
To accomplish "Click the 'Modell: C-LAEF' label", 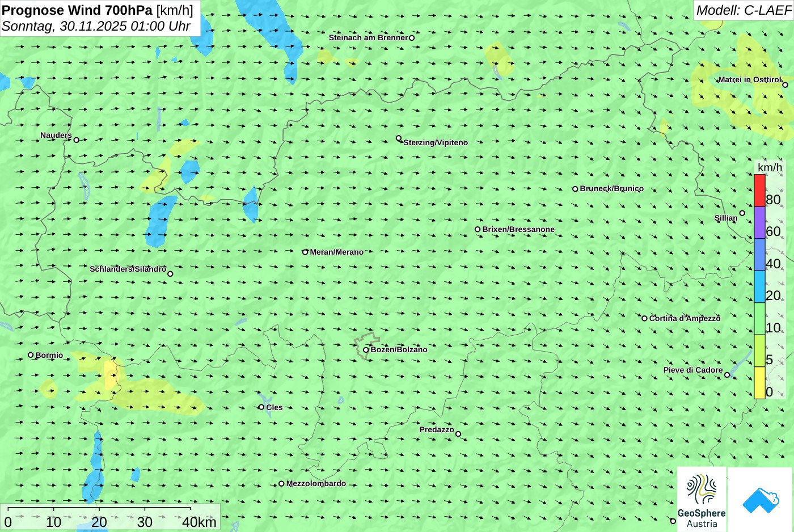I will click(744, 10).
